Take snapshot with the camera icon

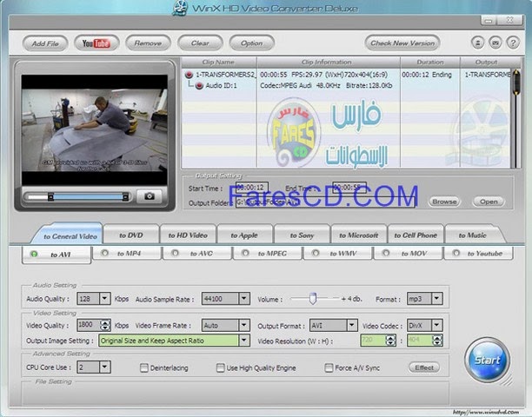click(150, 196)
